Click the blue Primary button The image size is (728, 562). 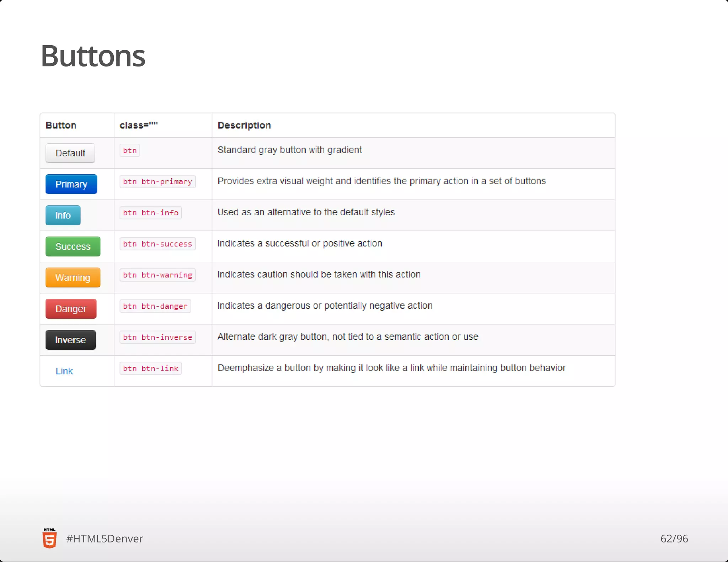tap(71, 184)
